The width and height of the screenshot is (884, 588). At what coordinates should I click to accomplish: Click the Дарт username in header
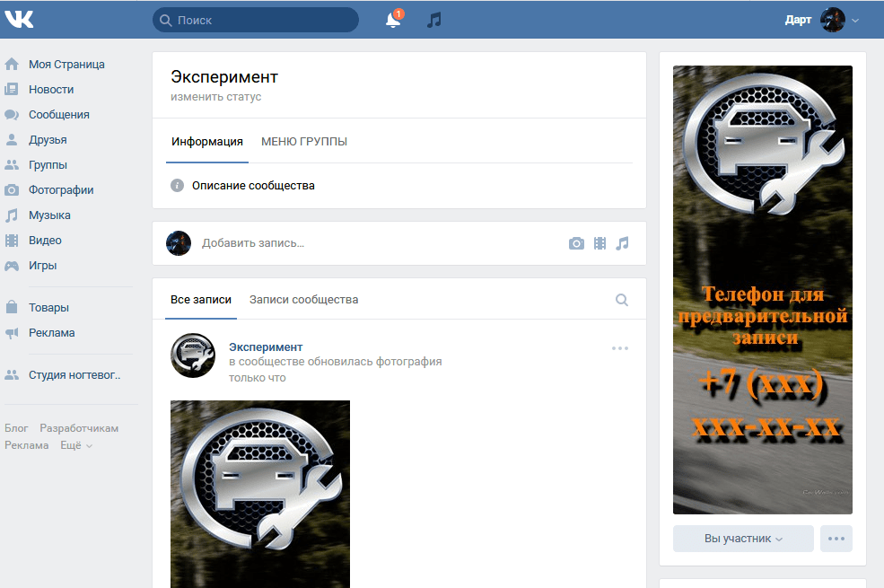(x=799, y=21)
